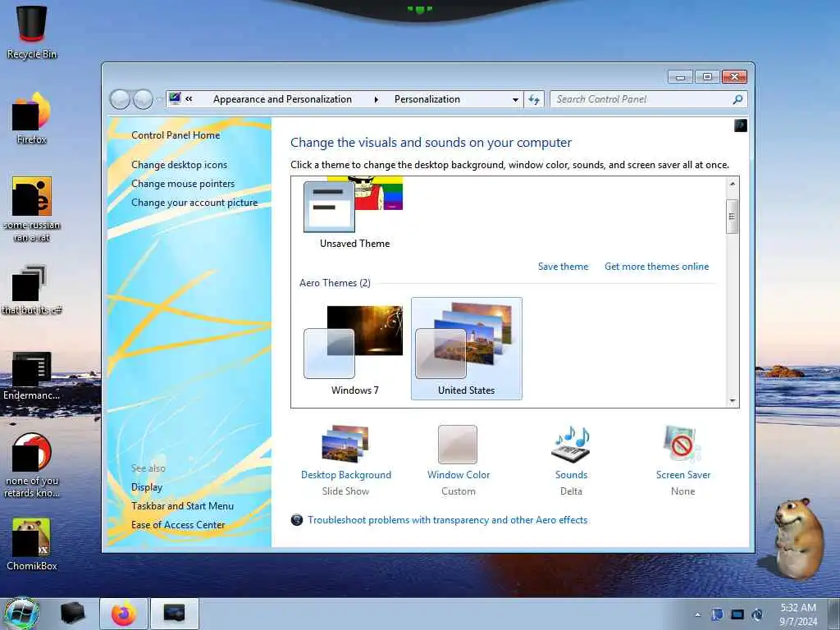Click theme list scroll up arrow
This screenshot has width=840, height=630.
click(733, 184)
